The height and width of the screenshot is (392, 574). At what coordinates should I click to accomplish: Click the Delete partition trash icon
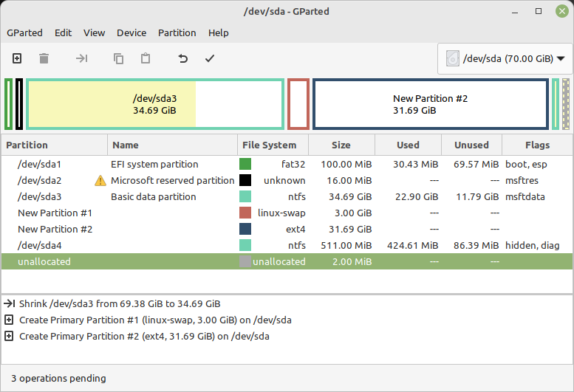point(44,58)
